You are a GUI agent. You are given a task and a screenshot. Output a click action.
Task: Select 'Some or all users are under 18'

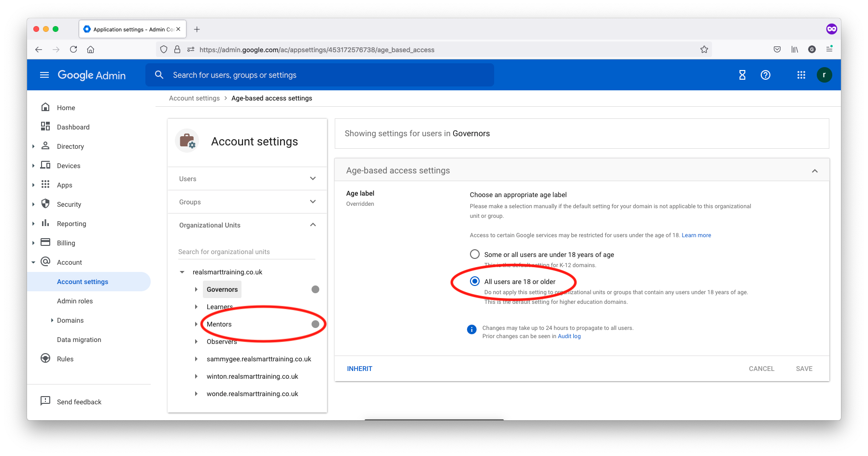(475, 254)
